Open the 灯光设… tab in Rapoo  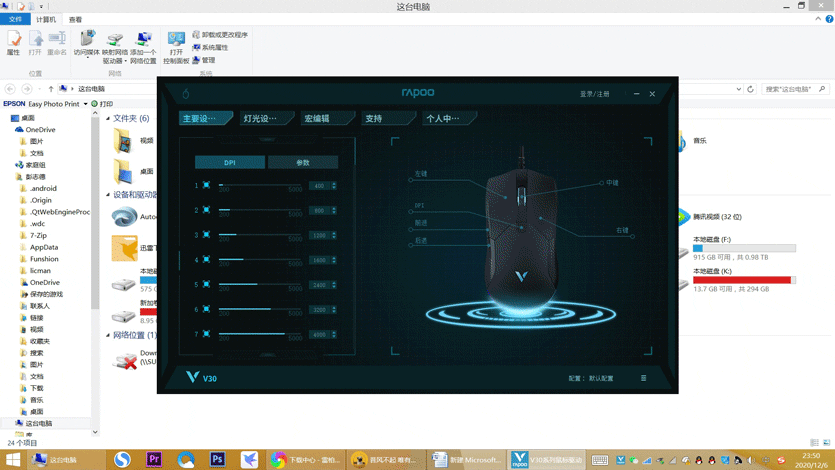coord(266,118)
